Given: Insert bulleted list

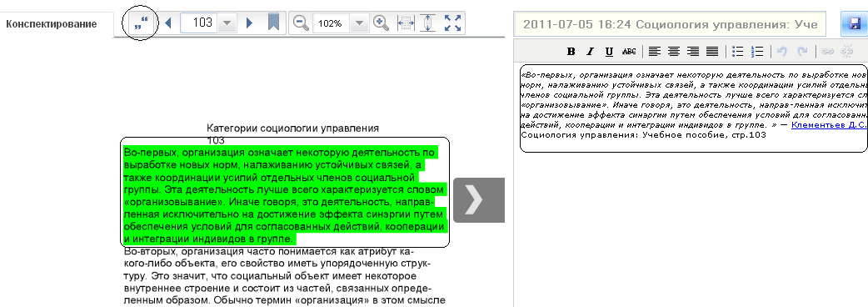Looking at the screenshot, I should pyautogui.click(x=737, y=52).
